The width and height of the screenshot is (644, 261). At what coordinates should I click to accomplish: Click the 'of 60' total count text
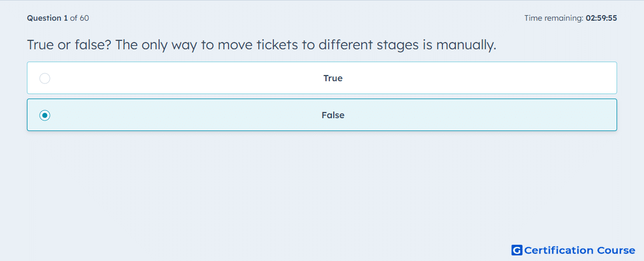tap(80, 18)
